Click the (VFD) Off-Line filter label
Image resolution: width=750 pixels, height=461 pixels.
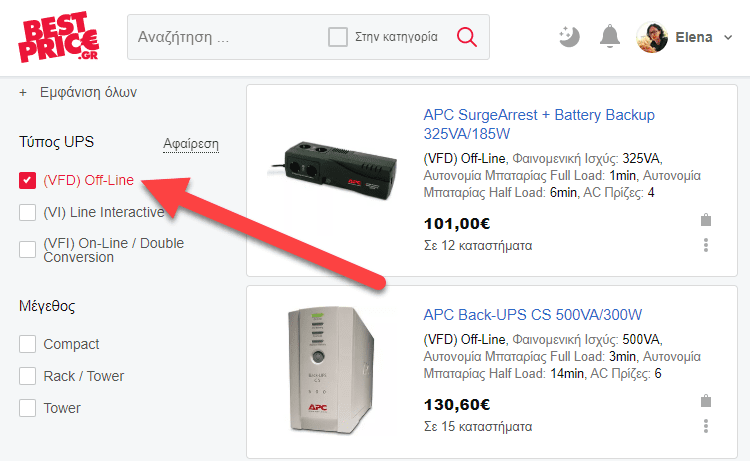(x=88, y=180)
